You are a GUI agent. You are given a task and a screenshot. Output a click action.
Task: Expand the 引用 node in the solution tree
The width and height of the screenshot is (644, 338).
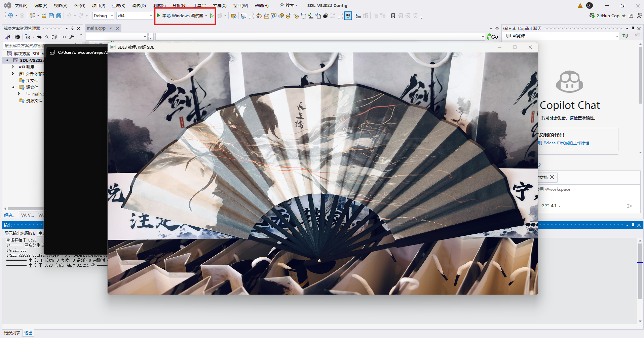click(13, 67)
